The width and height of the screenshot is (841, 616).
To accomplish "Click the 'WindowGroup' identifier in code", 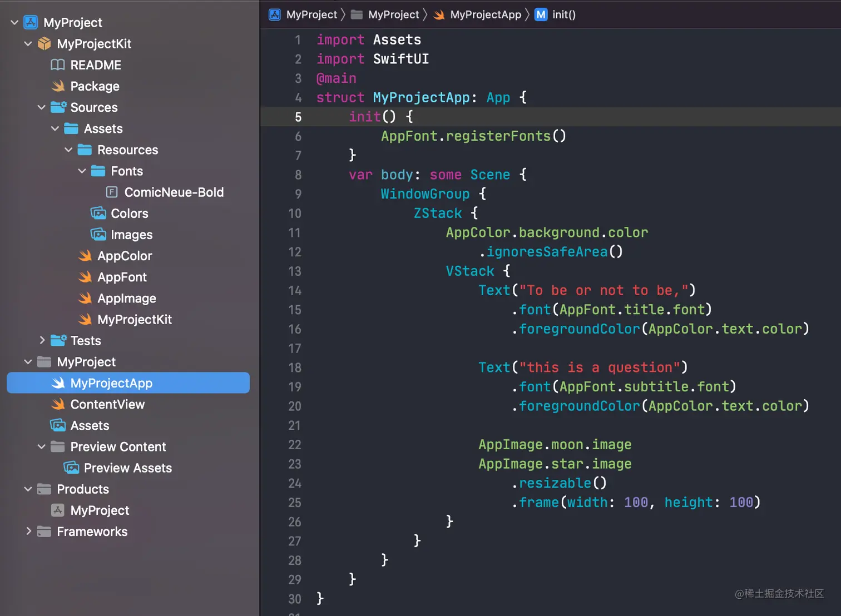I will click(x=426, y=193).
